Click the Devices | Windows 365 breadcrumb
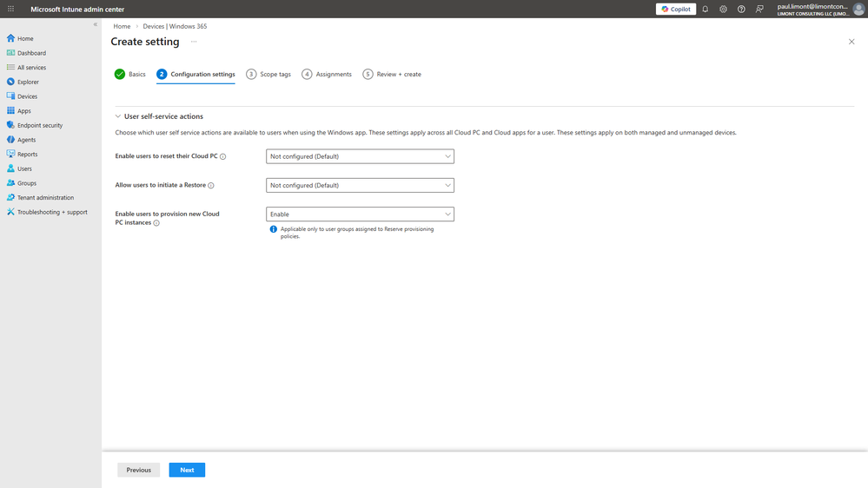868x488 pixels. [175, 26]
